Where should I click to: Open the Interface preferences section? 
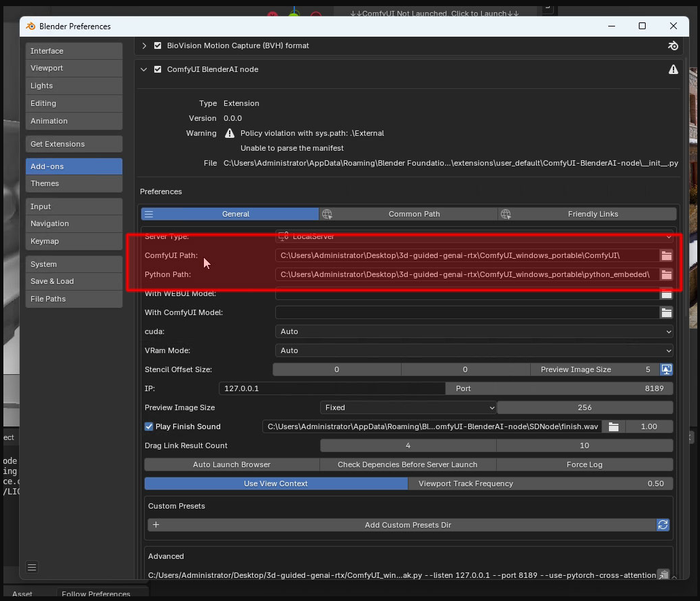click(x=73, y=51)
